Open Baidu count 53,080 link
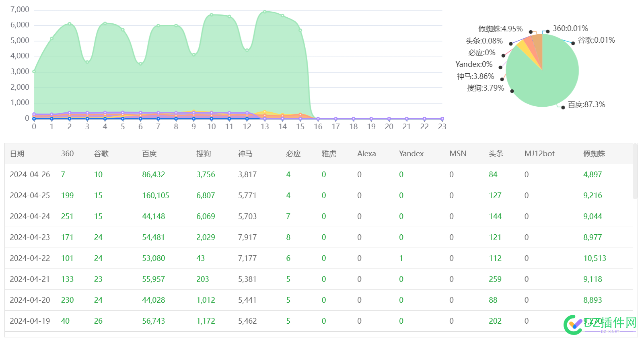 [154, 258]
